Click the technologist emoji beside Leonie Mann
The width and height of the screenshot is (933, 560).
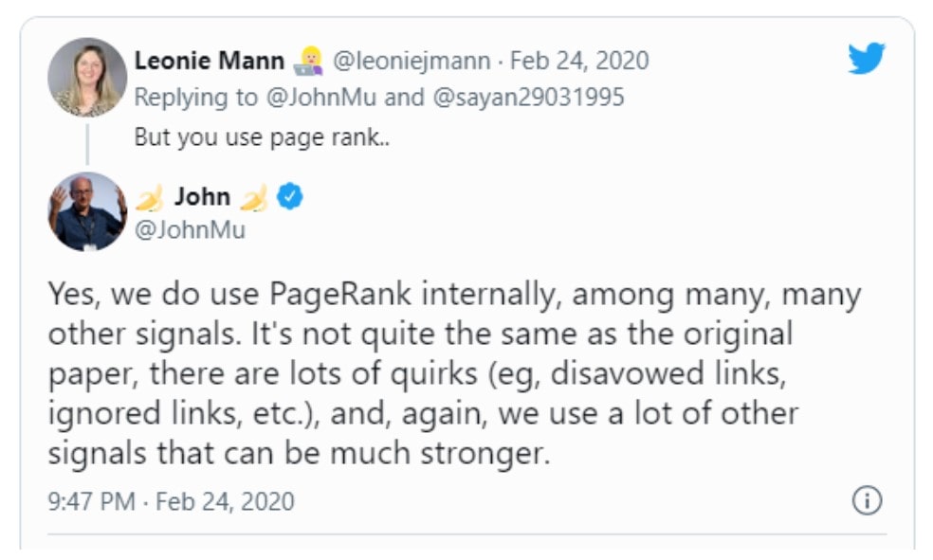click(307, 62)
